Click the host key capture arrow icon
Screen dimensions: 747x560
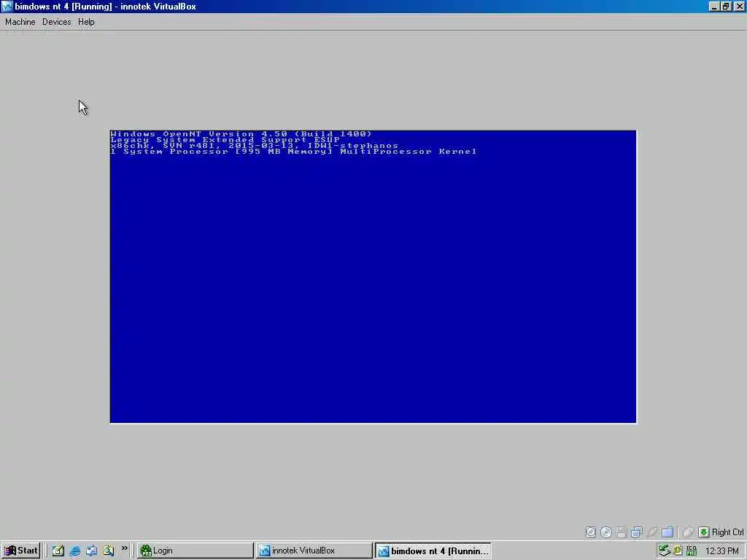(x=704, y=532)
